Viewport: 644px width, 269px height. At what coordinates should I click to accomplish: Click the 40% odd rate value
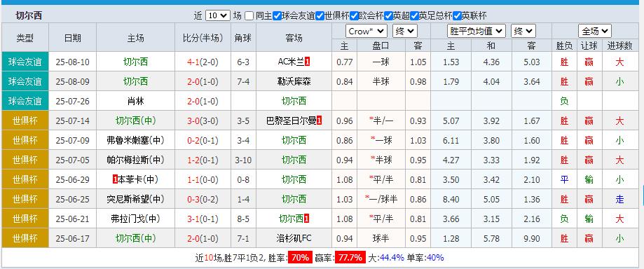[435, 258]
